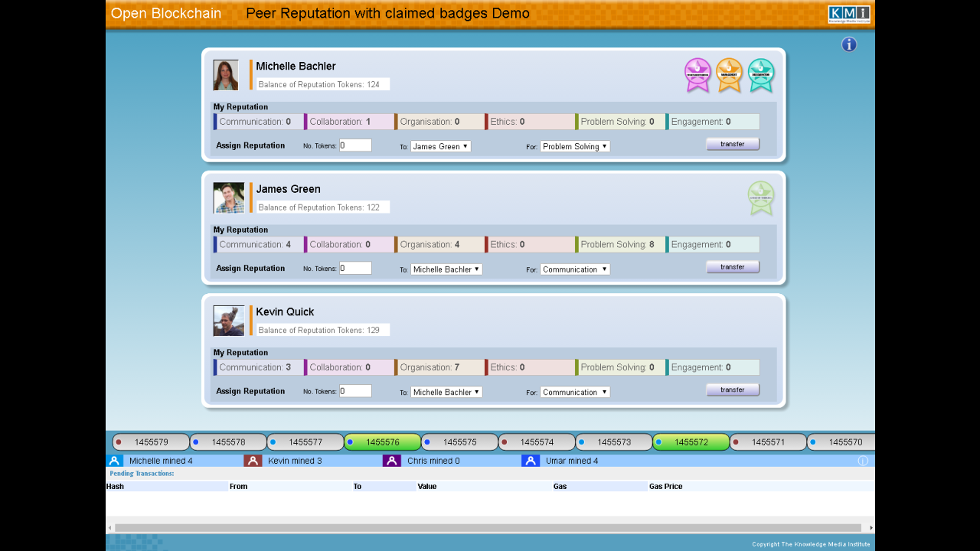Viewport: 980px width, 551px height.
Task: Open James Green's 'For' category dropdown
Action: (x=574, y=269)
